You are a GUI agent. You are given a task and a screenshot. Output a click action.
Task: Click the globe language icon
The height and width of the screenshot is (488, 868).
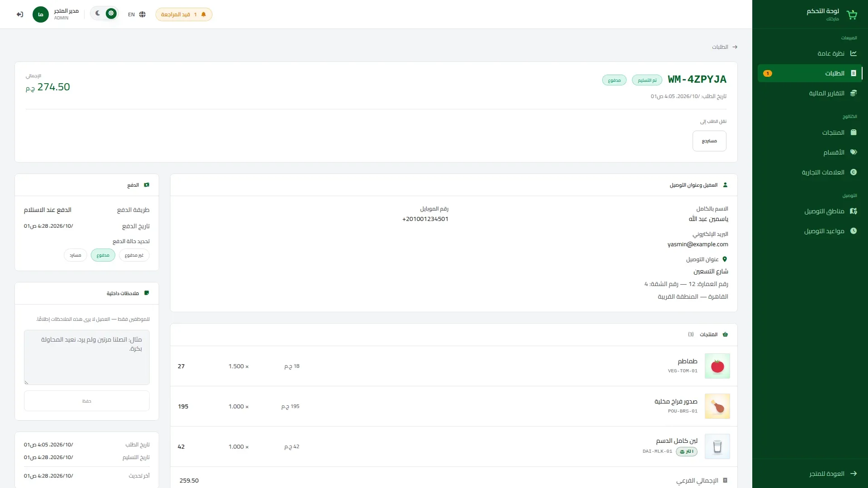(x=142, y=14)
